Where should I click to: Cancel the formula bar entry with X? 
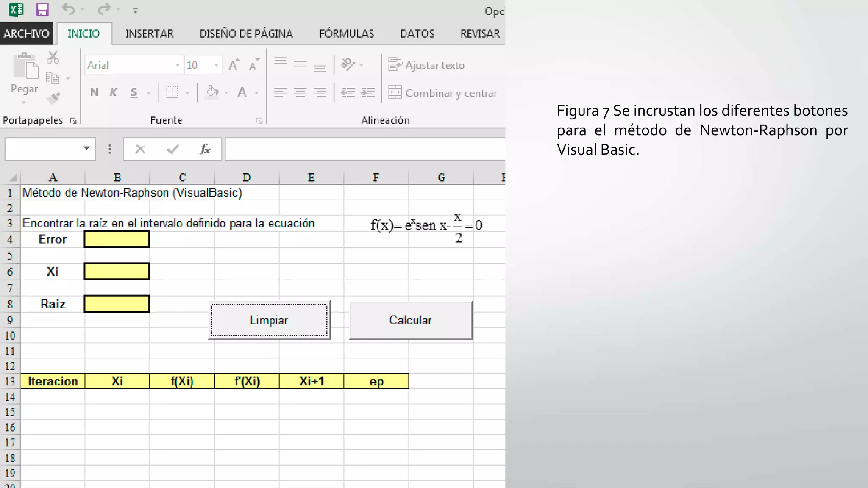(140, 149)
